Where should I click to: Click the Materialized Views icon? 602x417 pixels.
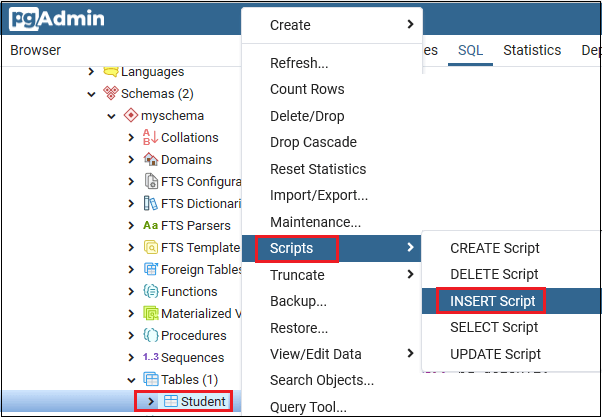pyautogui.click(x=150, y=313)
